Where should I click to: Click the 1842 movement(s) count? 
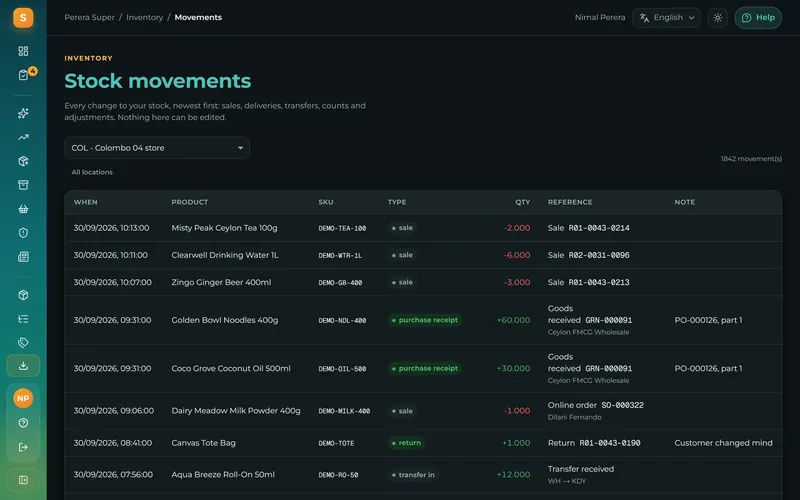[751, 159]
